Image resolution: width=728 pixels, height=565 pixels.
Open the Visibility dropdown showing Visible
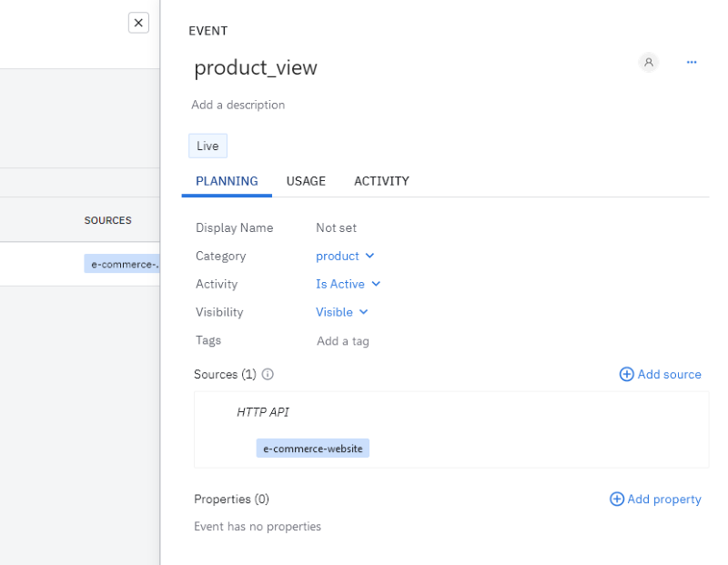[342, 312]
